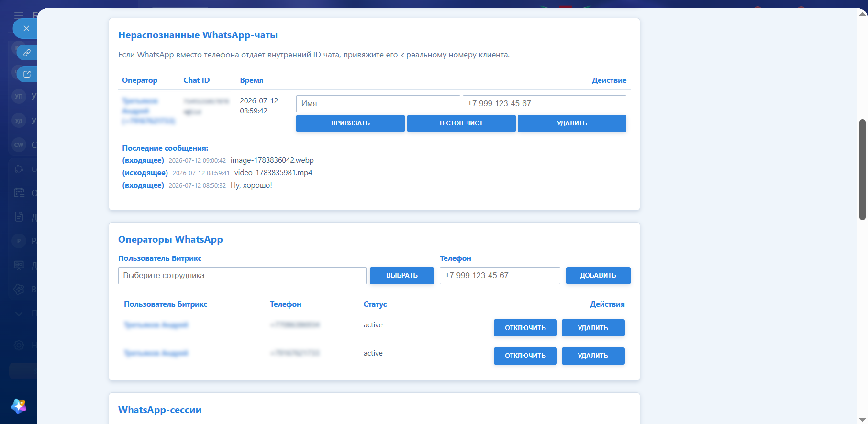Focus the Выберите сотрудника field
Image resolution: width=868 pixels, height=424 pixels.
coord(242,276)
